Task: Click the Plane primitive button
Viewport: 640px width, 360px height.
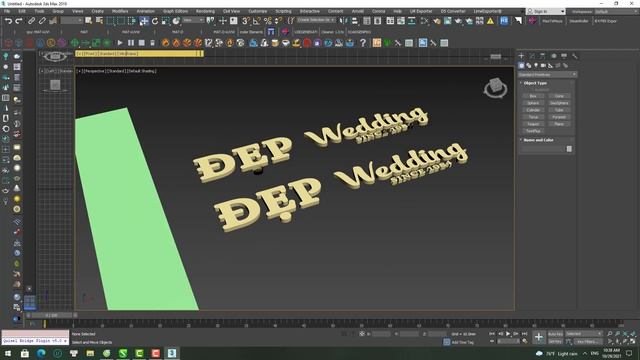Action: (559, 124)
